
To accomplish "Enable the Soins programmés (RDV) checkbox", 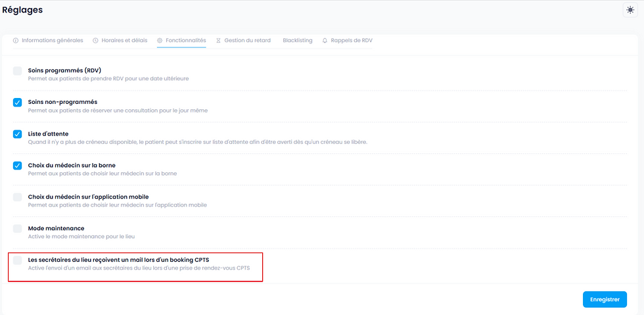I will (x=17, y=71).
